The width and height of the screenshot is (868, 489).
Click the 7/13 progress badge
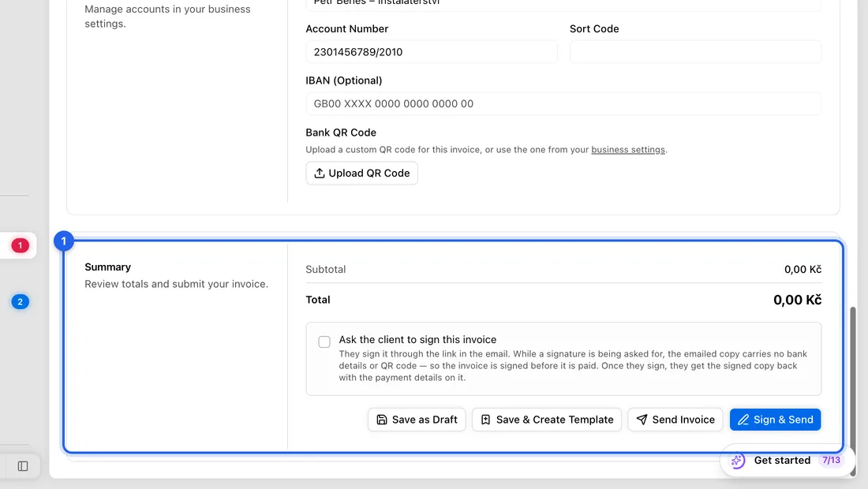pos(831,461)
